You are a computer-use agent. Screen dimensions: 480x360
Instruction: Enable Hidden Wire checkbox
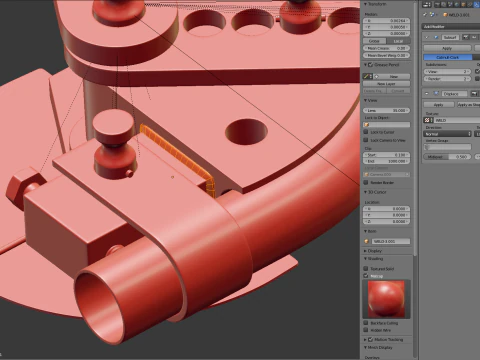(x=366, y=330)
